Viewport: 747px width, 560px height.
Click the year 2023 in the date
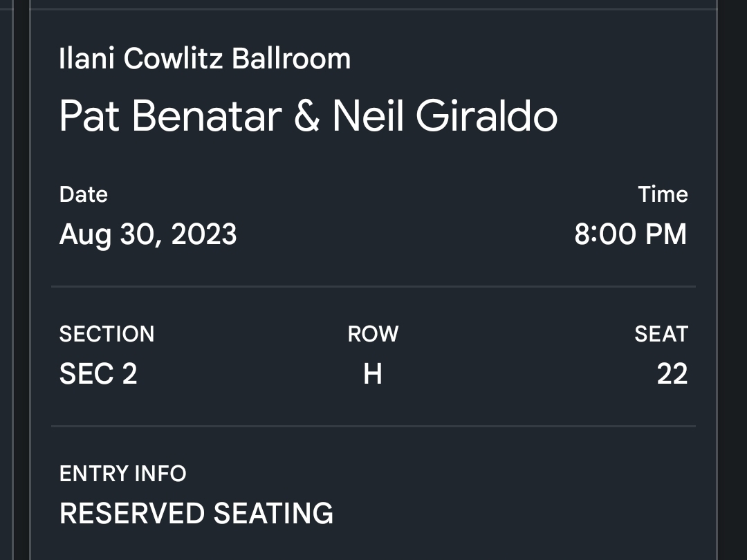click(x=204, y=234)
